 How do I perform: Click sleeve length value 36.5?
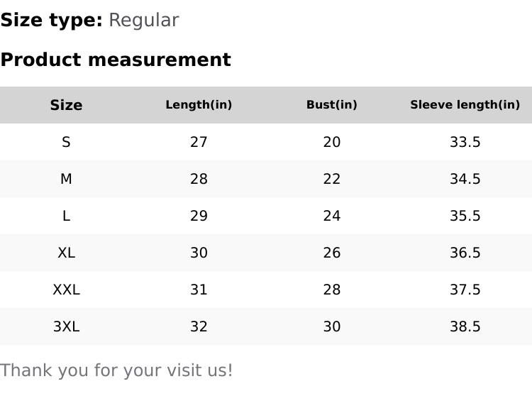click(x=465, y=253)
